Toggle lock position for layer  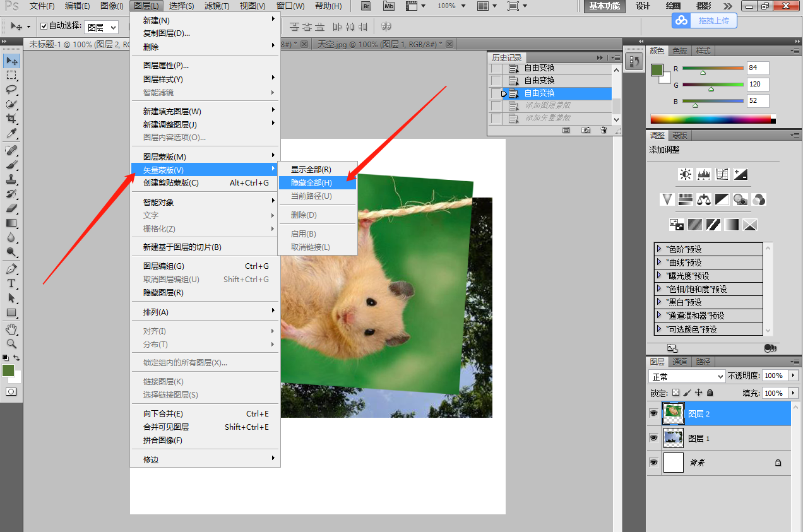[698, 393]
